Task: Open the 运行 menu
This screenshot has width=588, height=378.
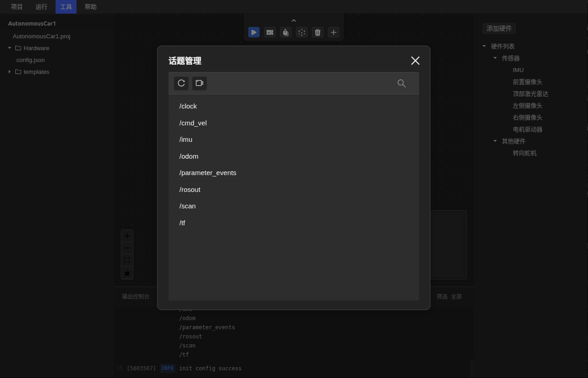Action: pos(41,7)
